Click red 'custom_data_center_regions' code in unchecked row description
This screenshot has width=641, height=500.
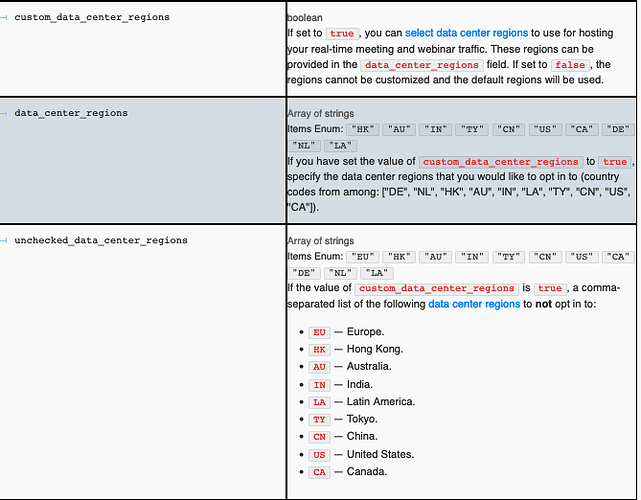pos(437,289)
